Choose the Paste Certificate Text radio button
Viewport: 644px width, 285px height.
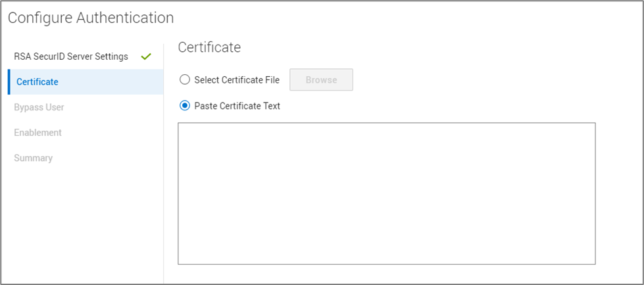[185, 106]
